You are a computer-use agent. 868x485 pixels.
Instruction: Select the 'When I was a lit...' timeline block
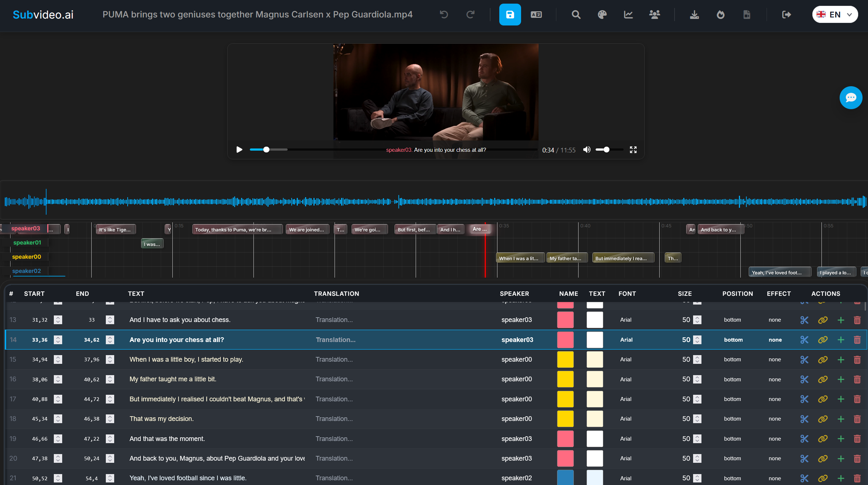click(520, 258)
